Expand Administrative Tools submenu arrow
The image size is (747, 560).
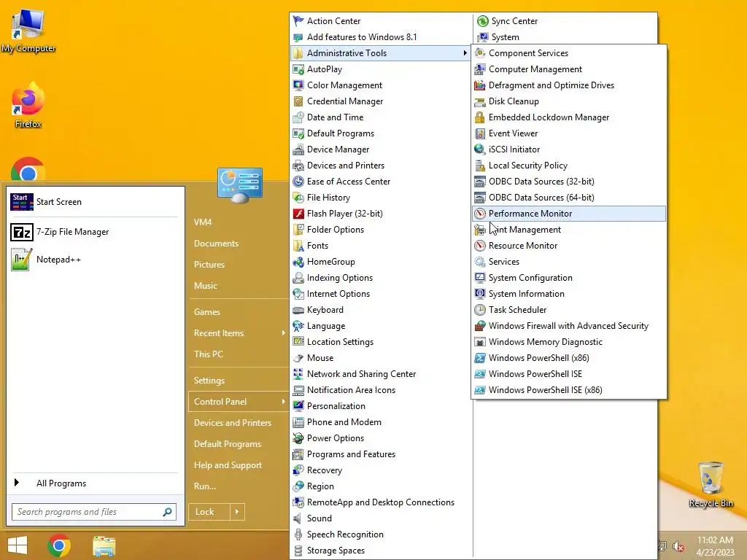point(465,52)
